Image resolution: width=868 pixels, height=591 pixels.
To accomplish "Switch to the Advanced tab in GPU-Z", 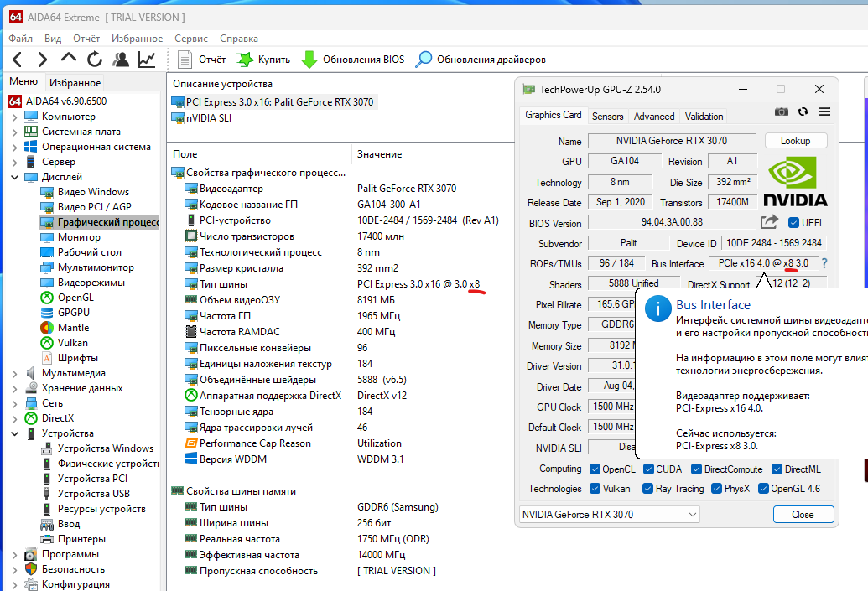I will 654,117.
